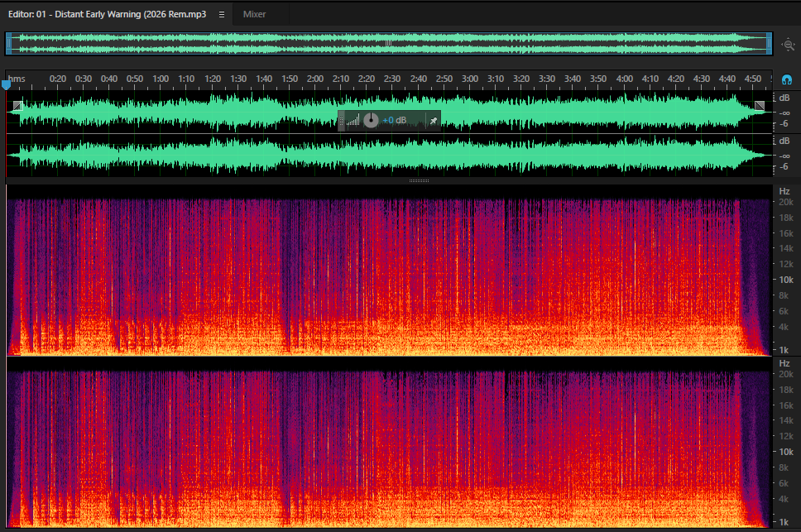Click the blue playhead marker on ruler
The width and height of the screenshot is (801, 532).
(6, 84)
